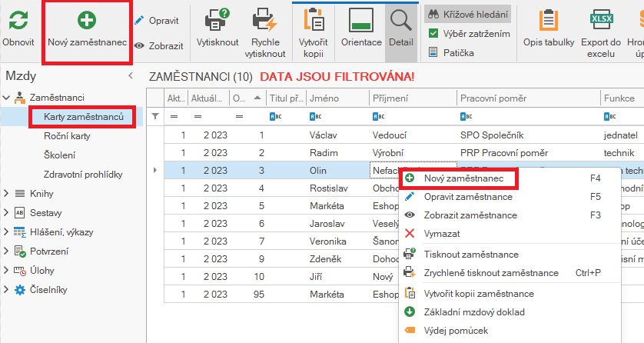Click the Sestavy AB icon
644x343 pixels.
20,213
